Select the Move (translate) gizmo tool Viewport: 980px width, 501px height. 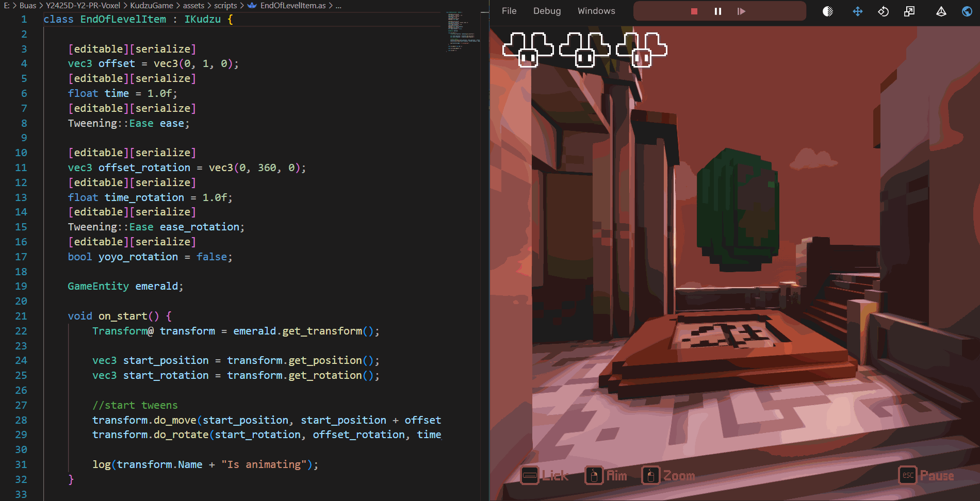click(857, 11)
